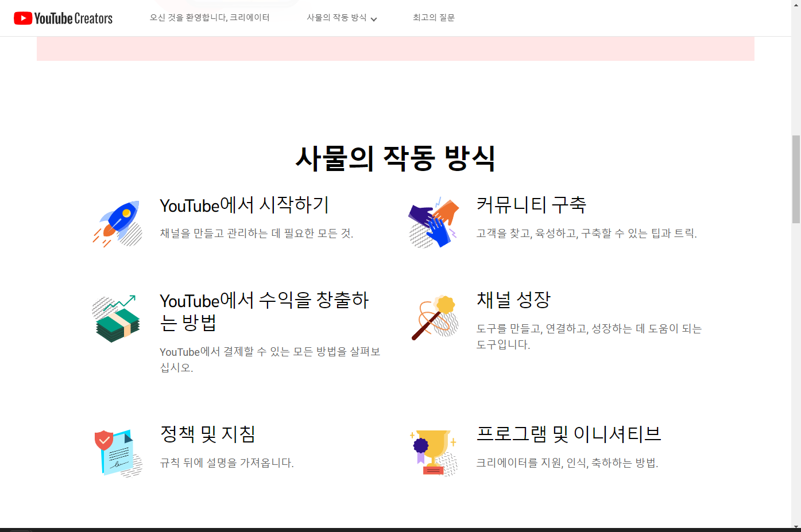The image size is (801, 532).
Task: Go to the 최고의 질문 nav item
Action: click(434, 18)
